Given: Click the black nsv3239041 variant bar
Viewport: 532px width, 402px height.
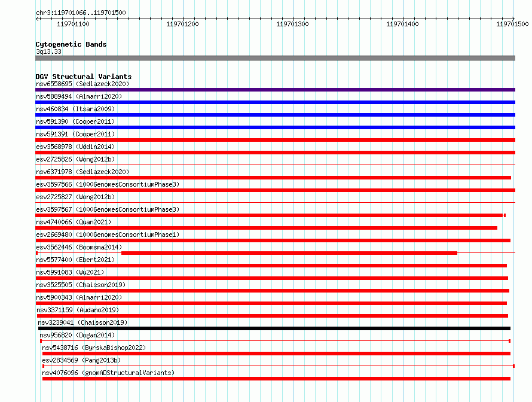Looking at the screenshot, I should pos(274,328).
